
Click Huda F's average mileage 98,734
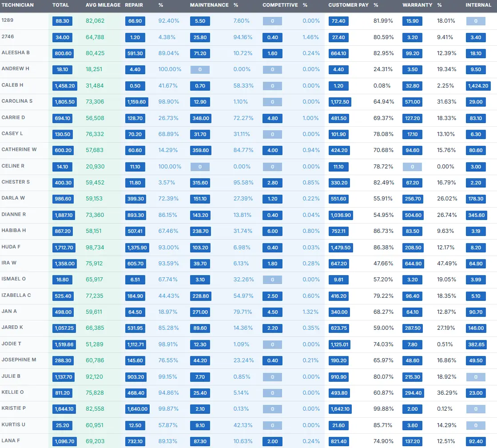pyautogui.click(x=95, y=247)
